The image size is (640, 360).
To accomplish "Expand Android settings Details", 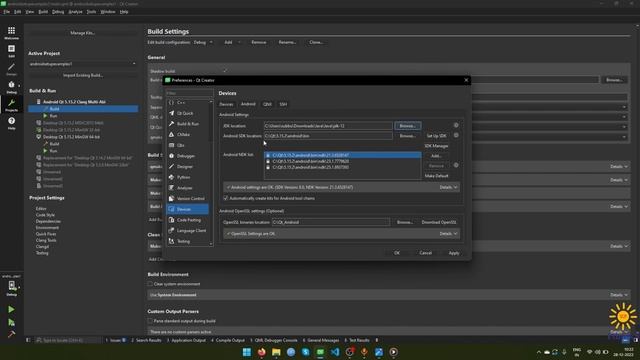I will pos(449,187).
